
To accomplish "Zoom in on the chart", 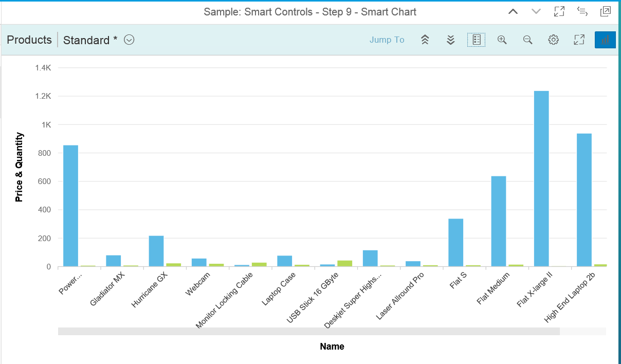I will click(502, 40).
